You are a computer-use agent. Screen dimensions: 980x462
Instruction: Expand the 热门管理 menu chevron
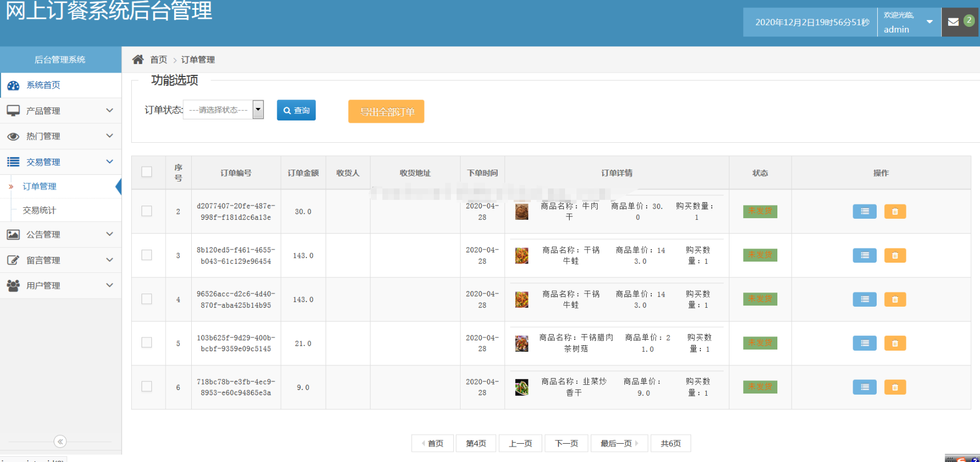(110, 136)
